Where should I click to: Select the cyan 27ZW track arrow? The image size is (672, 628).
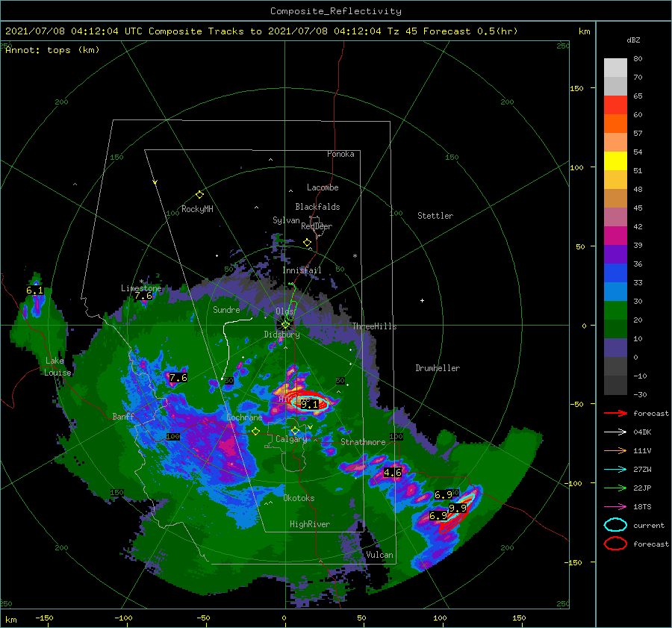615,470
